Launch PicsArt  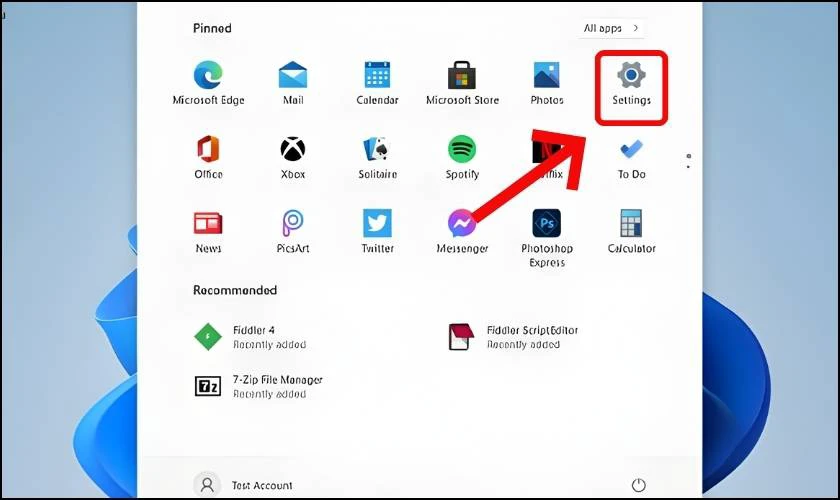(x=292, y=232)
